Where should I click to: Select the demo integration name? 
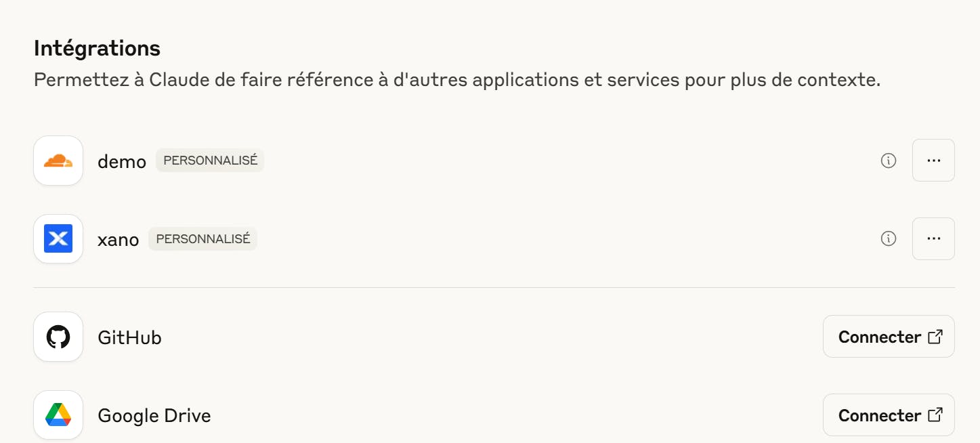coord(122,161)
